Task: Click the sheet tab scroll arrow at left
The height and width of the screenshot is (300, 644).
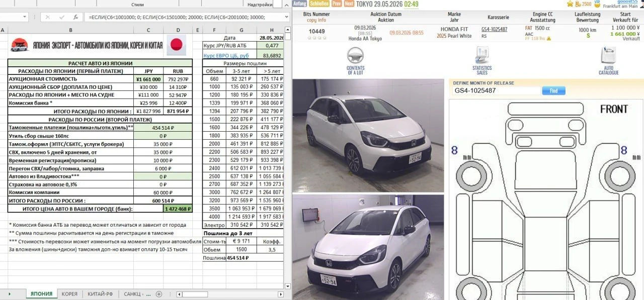Action: (9, 294)
